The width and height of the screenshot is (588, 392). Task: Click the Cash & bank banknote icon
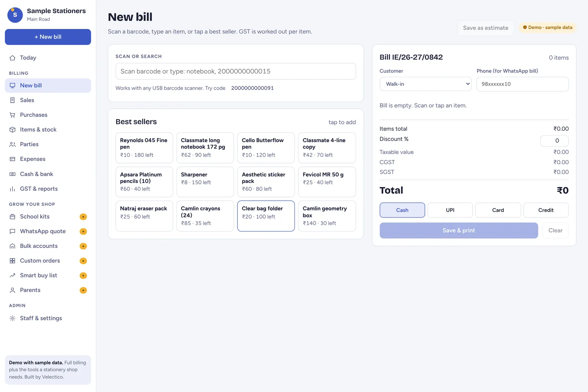tap(12, 174)
